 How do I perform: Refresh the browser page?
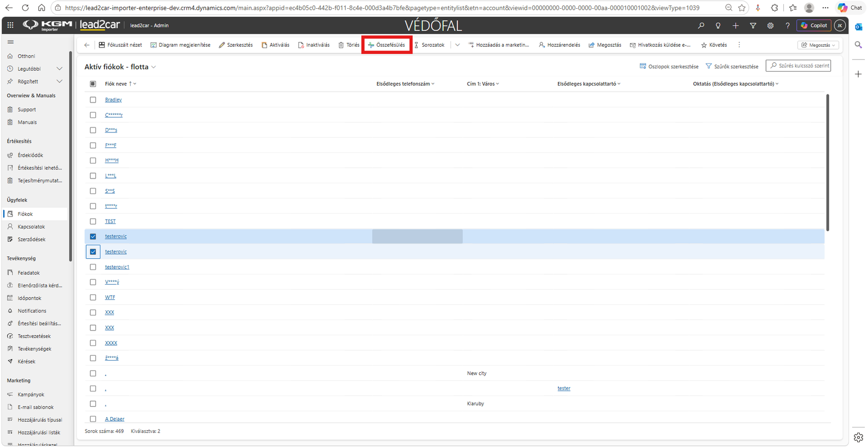25,8
